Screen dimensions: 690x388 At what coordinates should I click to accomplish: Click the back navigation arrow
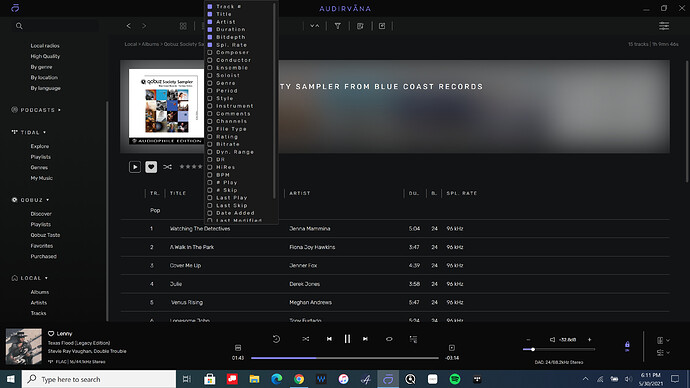point(128,26)
